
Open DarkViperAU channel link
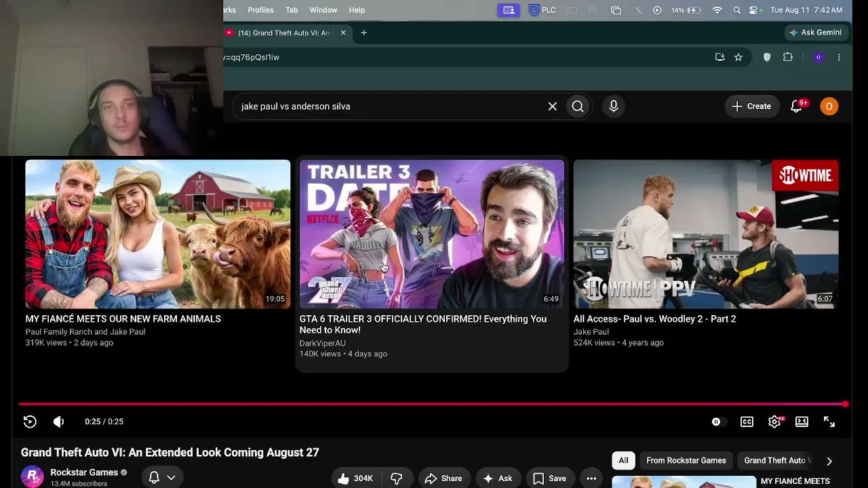[x=323, y=343]
